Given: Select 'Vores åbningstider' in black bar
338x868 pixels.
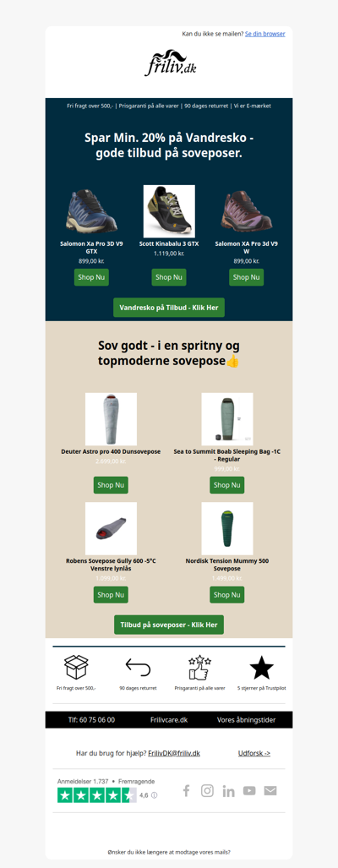Looking at the screenshot, I should 246,719.
